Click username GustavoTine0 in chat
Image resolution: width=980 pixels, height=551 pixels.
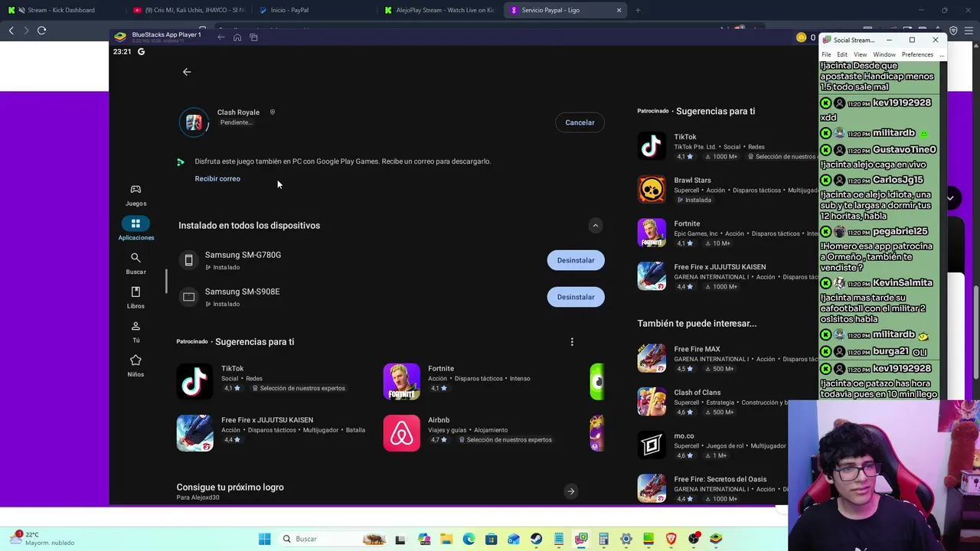click(904, 149)
